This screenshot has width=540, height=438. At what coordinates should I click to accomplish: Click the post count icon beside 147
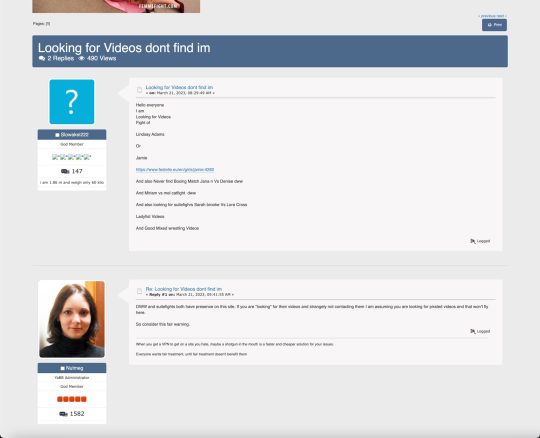(x=65, y=171)
